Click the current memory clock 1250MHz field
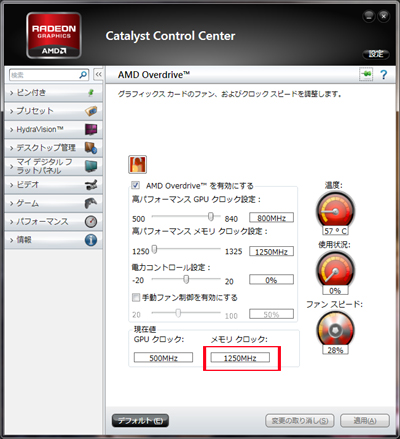 pyautogui.click(x=240, y=358)
